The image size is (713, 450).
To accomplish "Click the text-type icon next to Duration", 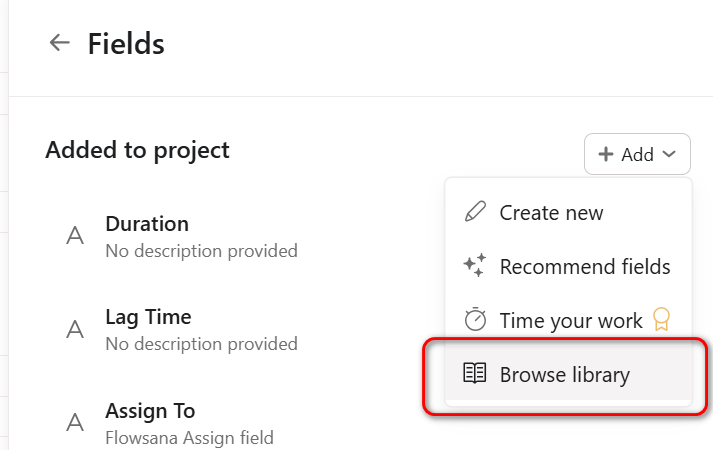I will [x=74, y=236].
